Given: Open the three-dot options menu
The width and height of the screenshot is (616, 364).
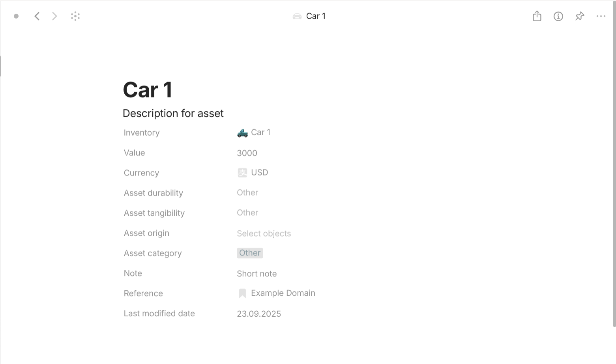Looking at the screenshot, I should 601,16.
